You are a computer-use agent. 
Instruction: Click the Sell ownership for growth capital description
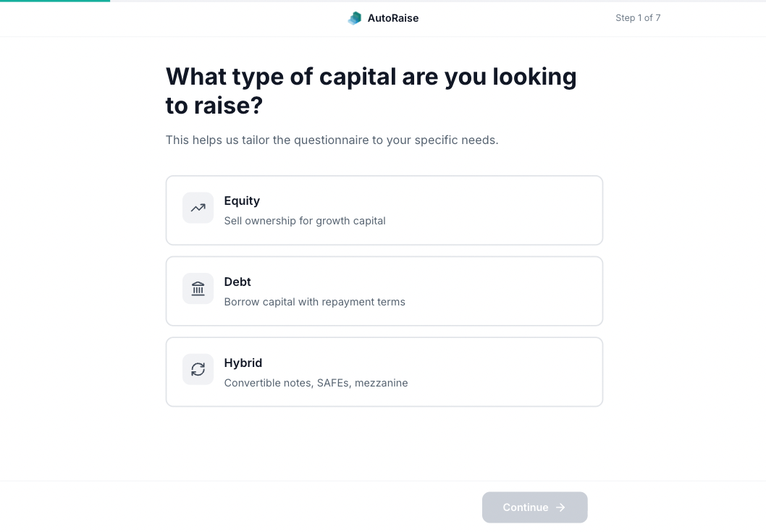pyautogui.click(x=305, y=221)
